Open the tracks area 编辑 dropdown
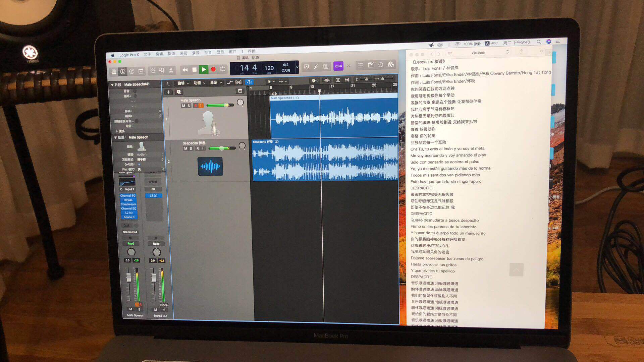The height and width of the screenshot is (362, 644). pyautogui.click(x=183, y=83)
